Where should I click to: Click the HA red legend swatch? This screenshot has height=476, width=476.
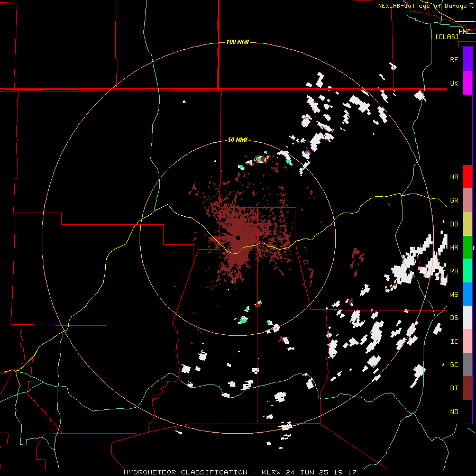[x=467, y=177]
